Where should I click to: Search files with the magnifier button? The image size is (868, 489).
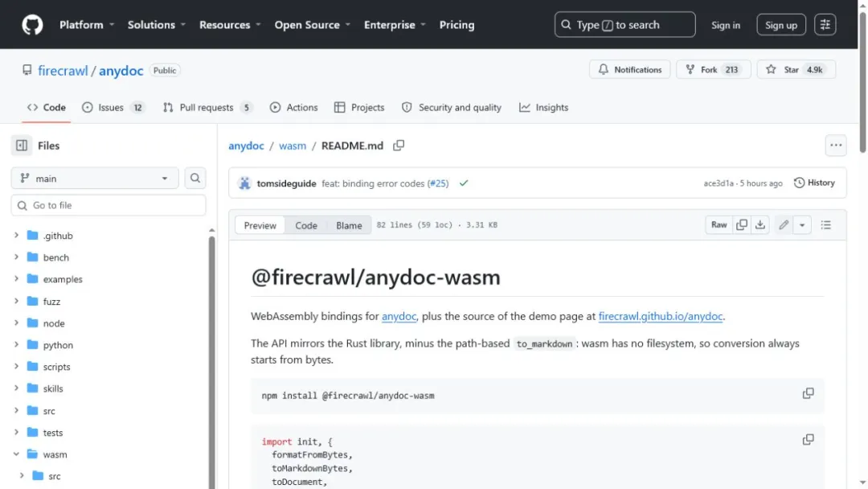point(194,179)
